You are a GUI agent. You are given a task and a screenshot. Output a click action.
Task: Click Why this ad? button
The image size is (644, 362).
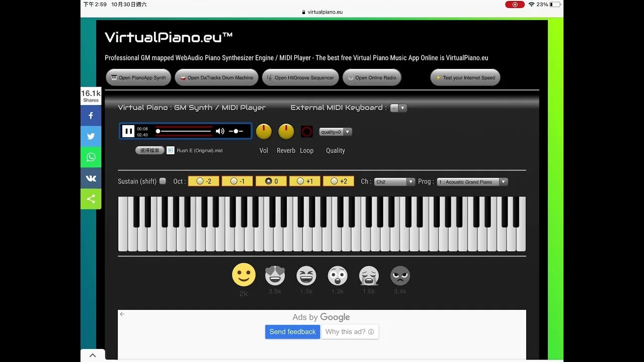(350, 332)
